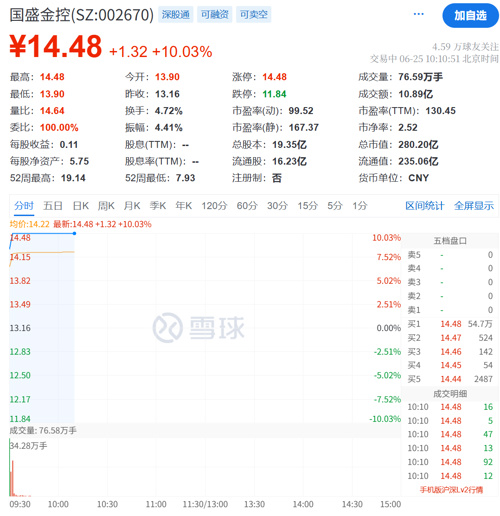
Task: Click the 加自选 add to watchlist button
Action: pyautogui.click(x=470, y=15)
